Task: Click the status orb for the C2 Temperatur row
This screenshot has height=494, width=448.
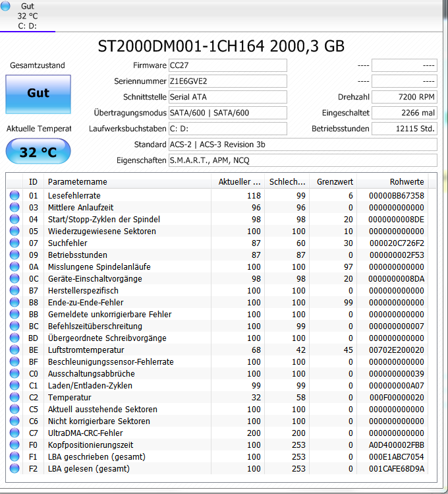Action: pos(14,397)
